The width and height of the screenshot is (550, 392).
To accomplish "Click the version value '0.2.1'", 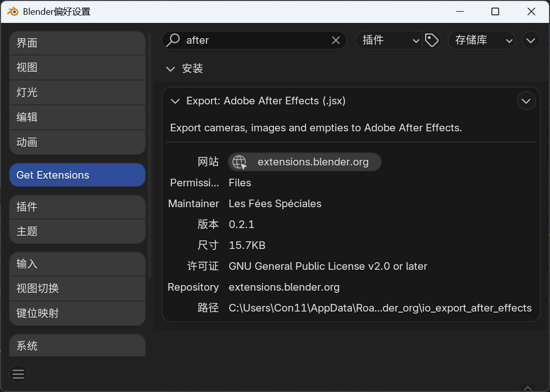I will point(241,225).
